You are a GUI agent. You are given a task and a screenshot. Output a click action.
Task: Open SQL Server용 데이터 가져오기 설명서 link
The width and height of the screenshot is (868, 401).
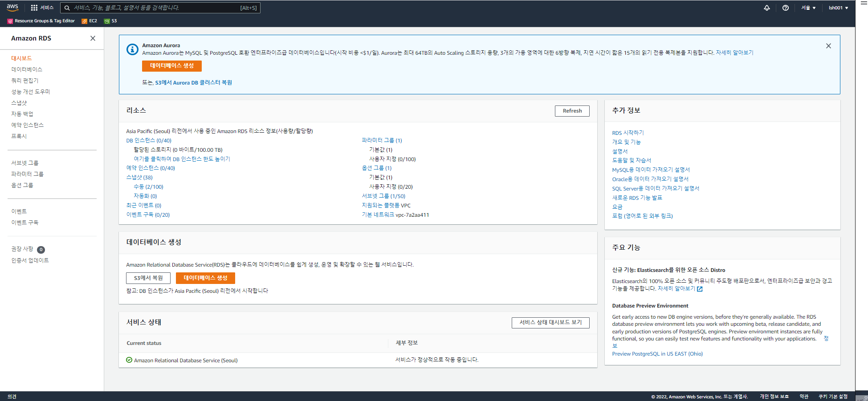(x=656, y=189)
